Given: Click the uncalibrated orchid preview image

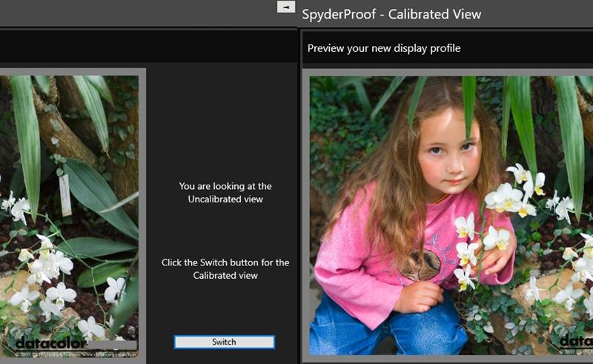Looking at the screenshot, I should [69, 216].
